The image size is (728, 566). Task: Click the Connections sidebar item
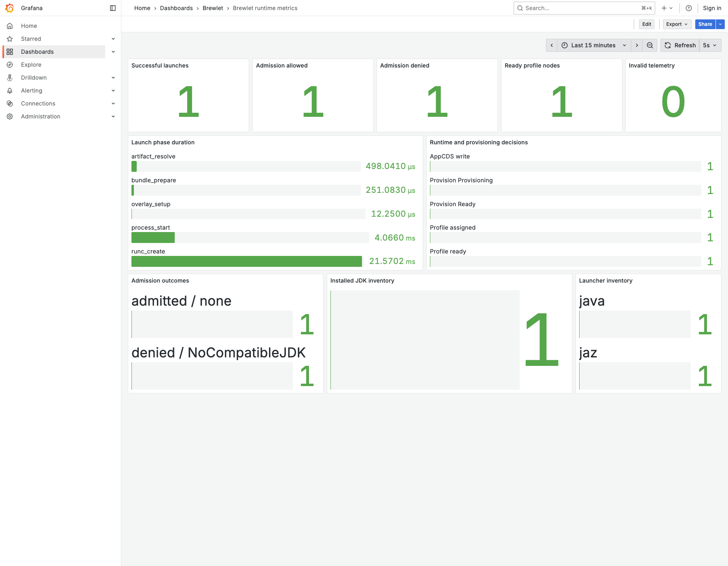coord(38,103)
